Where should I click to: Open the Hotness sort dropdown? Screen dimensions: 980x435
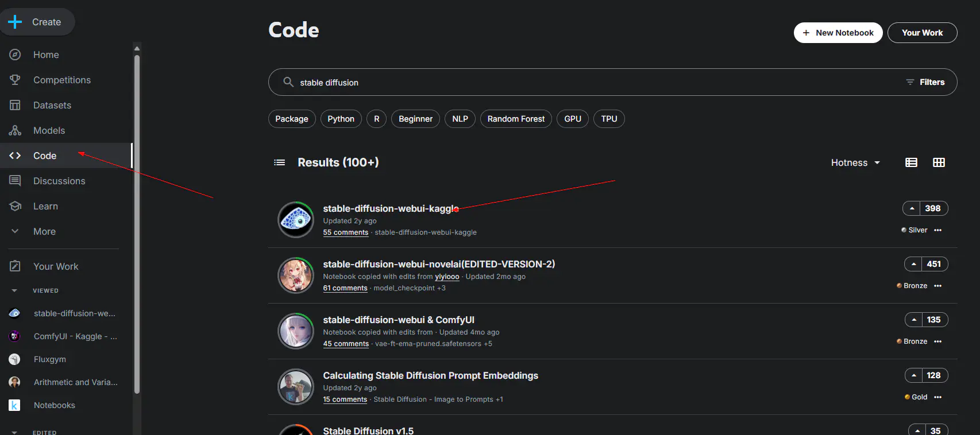point(855,162)
